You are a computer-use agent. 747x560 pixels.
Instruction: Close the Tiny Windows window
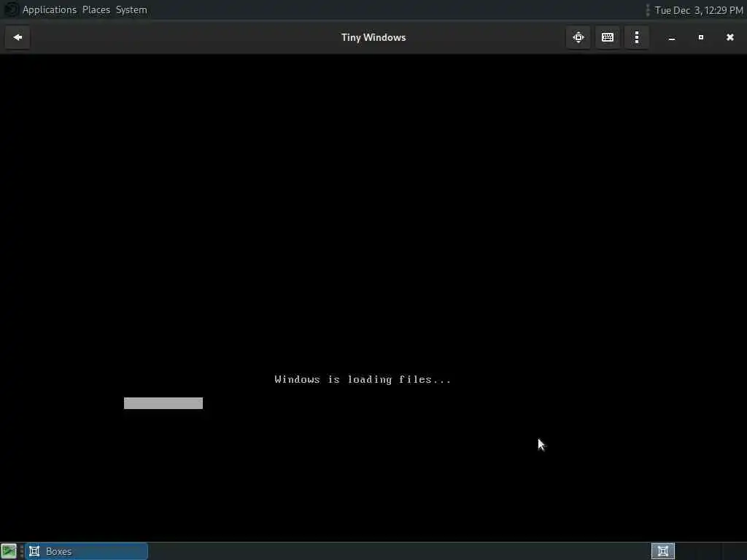point(729,37)
